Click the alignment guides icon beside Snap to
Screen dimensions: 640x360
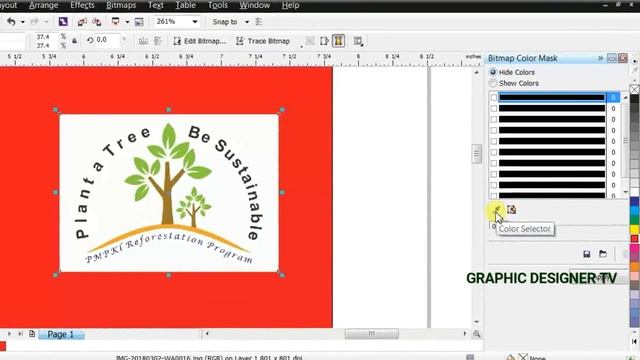click(x=259, y=22)
